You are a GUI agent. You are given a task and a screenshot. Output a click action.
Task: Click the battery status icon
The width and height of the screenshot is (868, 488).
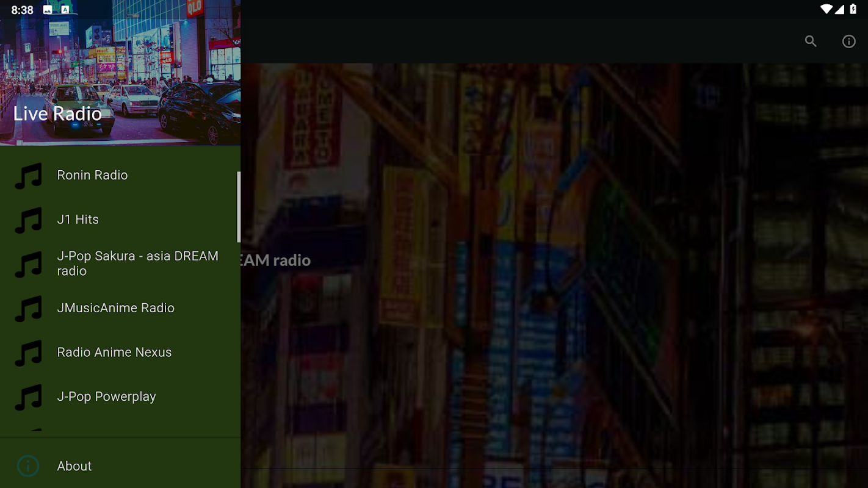[x=853, y=9]
